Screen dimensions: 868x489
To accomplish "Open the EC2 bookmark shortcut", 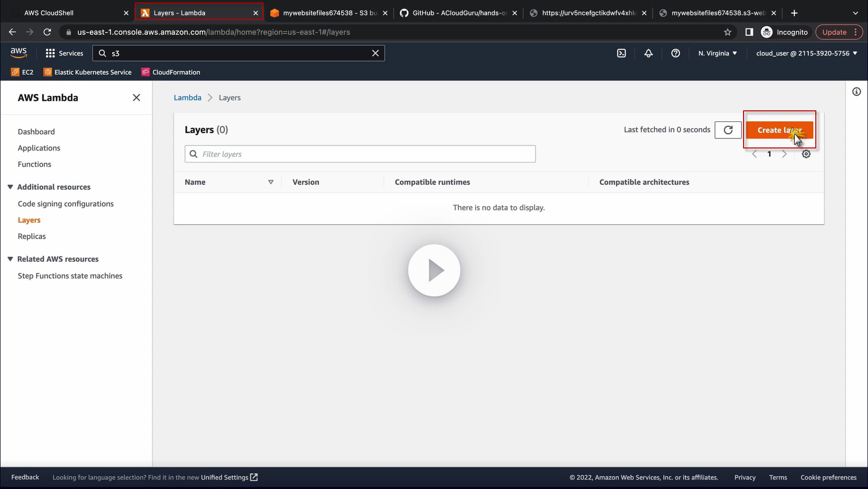I will pos(23,72).
